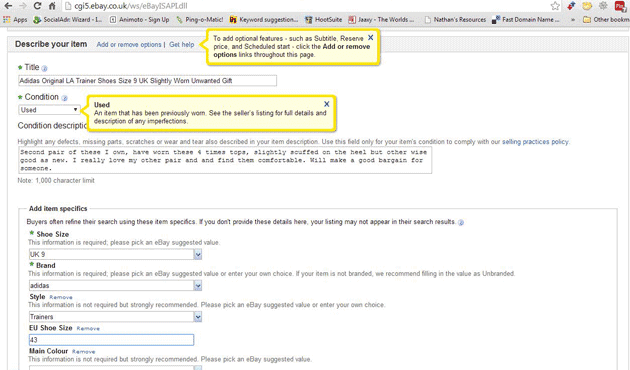Open the Apps bookmarks shortcut
The image size is (630, 370).
pos(15,19)
